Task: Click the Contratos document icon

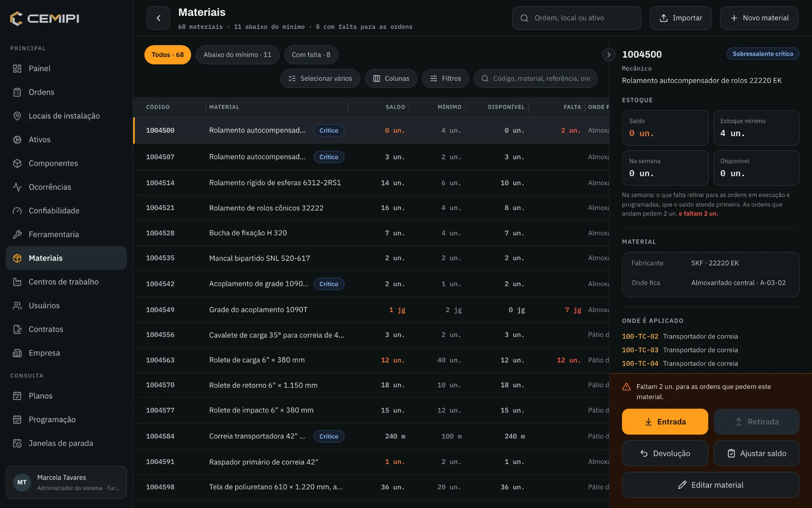Action: click(17, 329)
